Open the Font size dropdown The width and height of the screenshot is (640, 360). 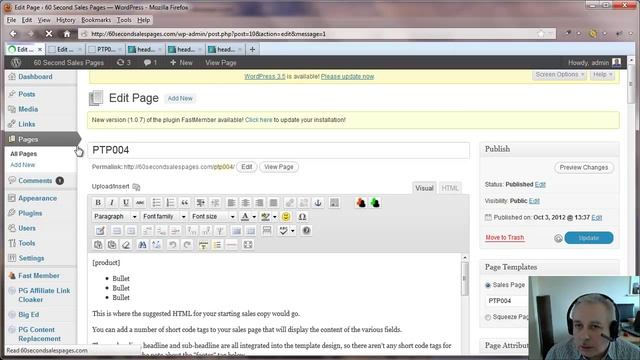(x=213, y=217)
